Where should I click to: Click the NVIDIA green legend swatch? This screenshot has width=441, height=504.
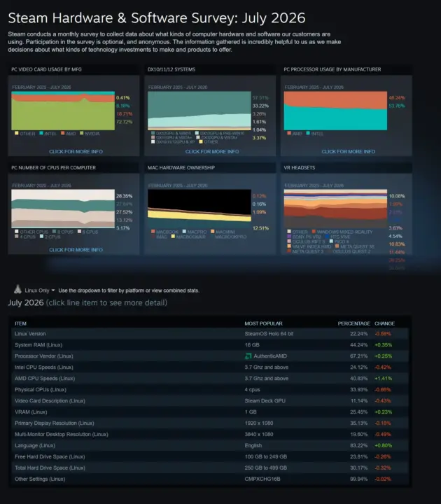[82, 133]
